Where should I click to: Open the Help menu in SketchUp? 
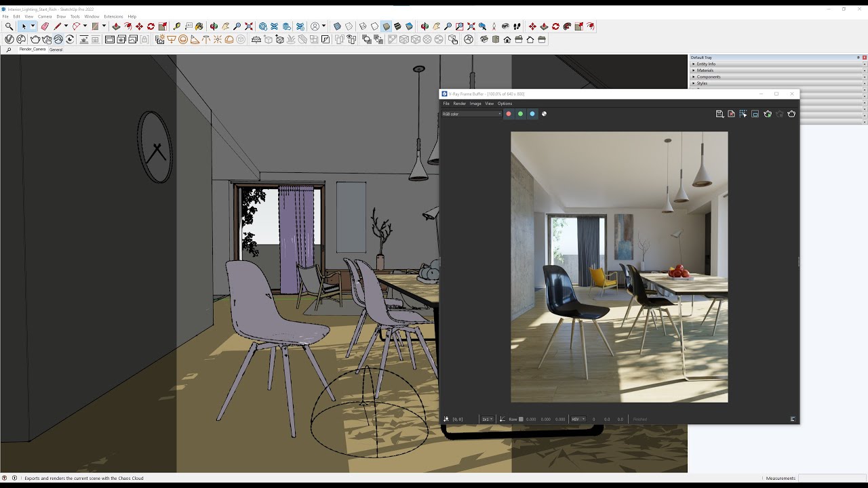[x=132, y=16]
